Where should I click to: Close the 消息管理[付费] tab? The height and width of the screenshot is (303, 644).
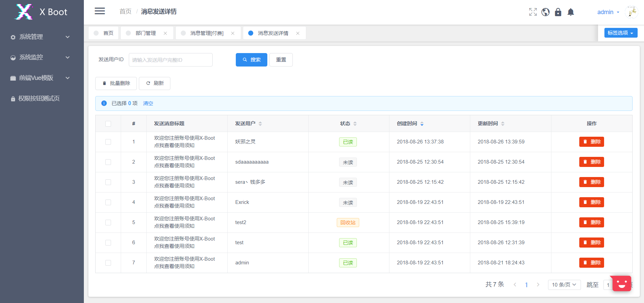[x=233, y=33]
